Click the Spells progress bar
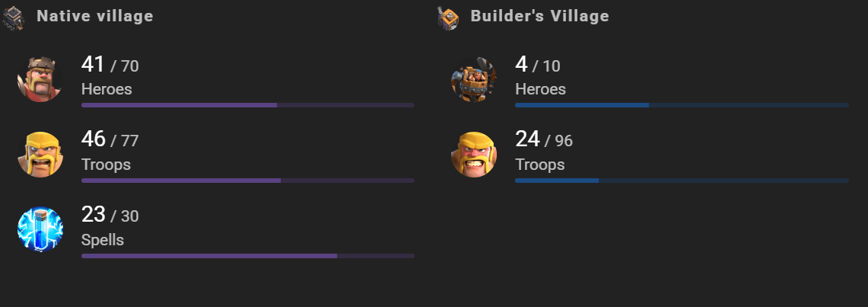 [x=247, y=256]
